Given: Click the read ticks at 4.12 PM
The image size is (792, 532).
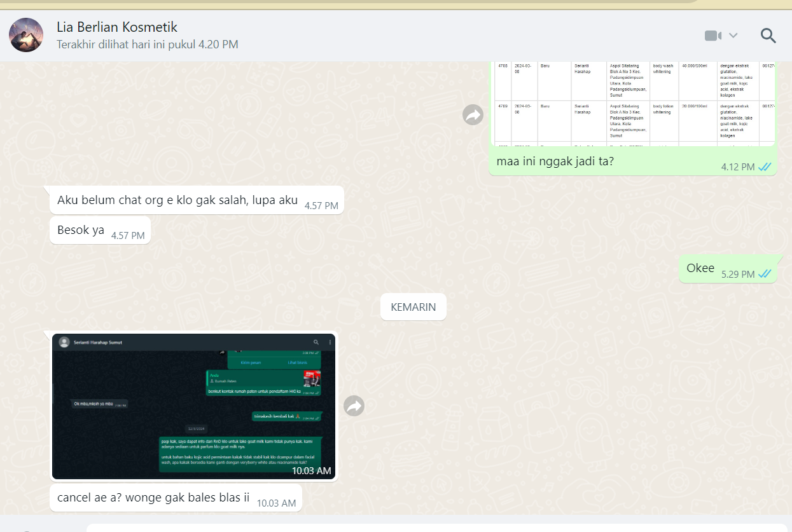Looking at the screenshot, I should click(x=765, y=167).
